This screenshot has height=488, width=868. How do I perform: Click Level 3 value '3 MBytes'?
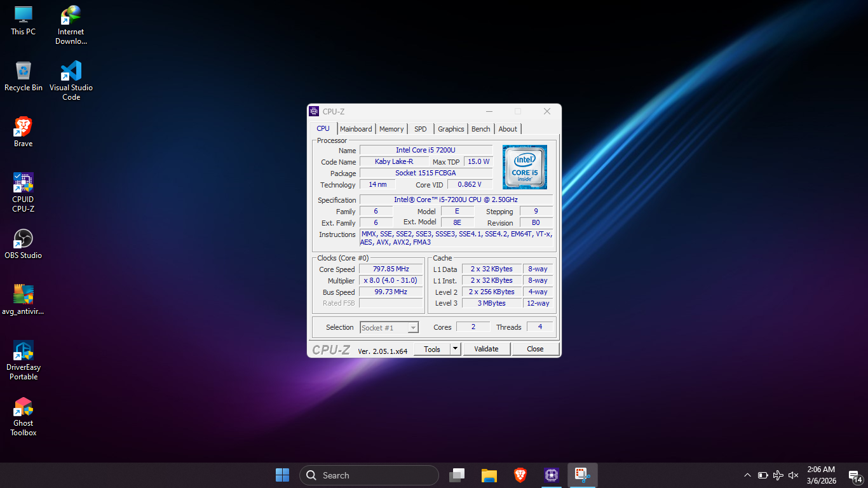tap(492, 303)
